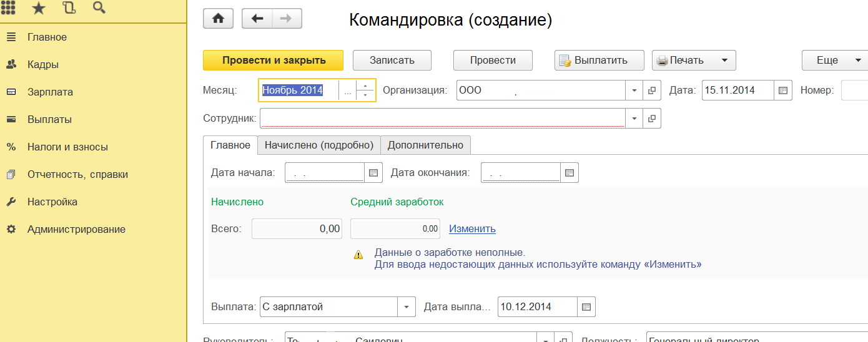This screenshot has width=868, height=342.
Task: Focus the Организация input field
Action: [541, 90]
